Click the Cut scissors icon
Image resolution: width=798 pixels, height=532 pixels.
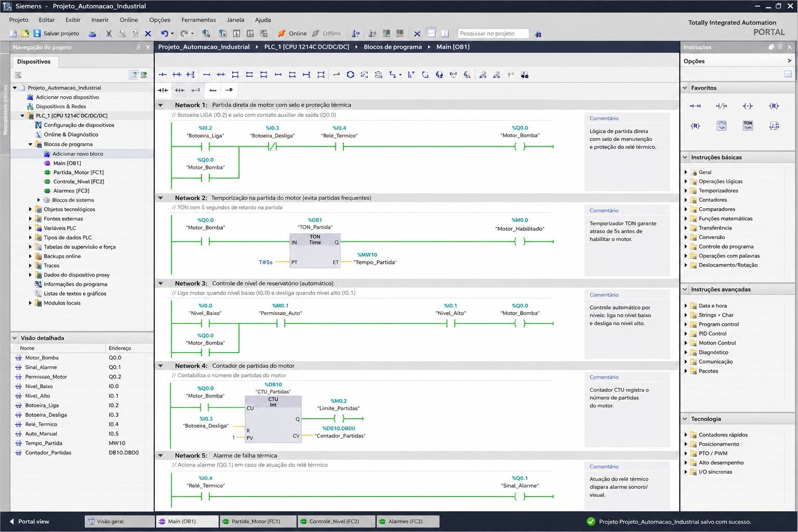tap(109, 33)
